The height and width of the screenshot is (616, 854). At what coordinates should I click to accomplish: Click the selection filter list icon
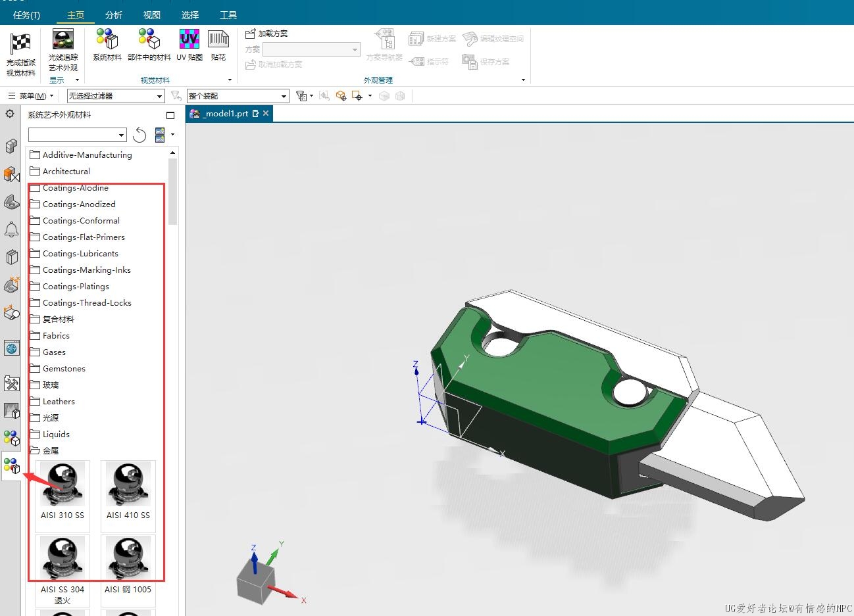(303, 96)
